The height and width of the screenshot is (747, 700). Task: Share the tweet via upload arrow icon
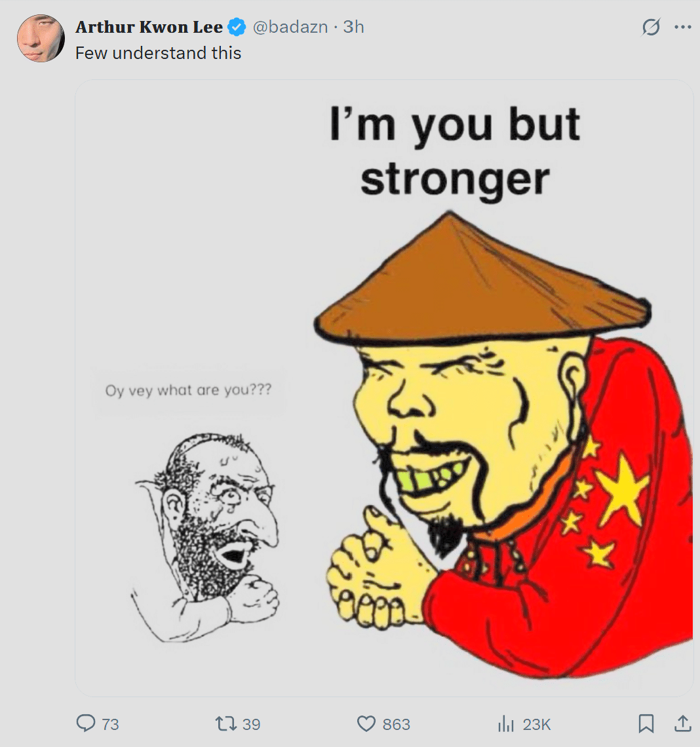click(682, 723)
